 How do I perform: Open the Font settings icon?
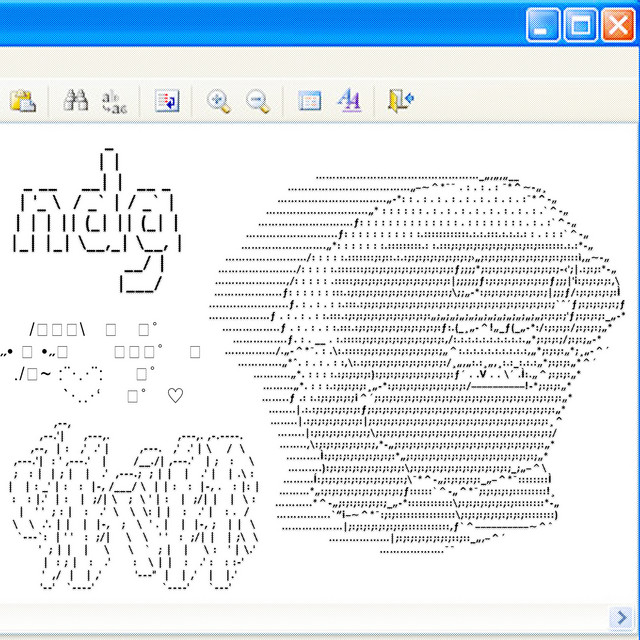point(349,100)
